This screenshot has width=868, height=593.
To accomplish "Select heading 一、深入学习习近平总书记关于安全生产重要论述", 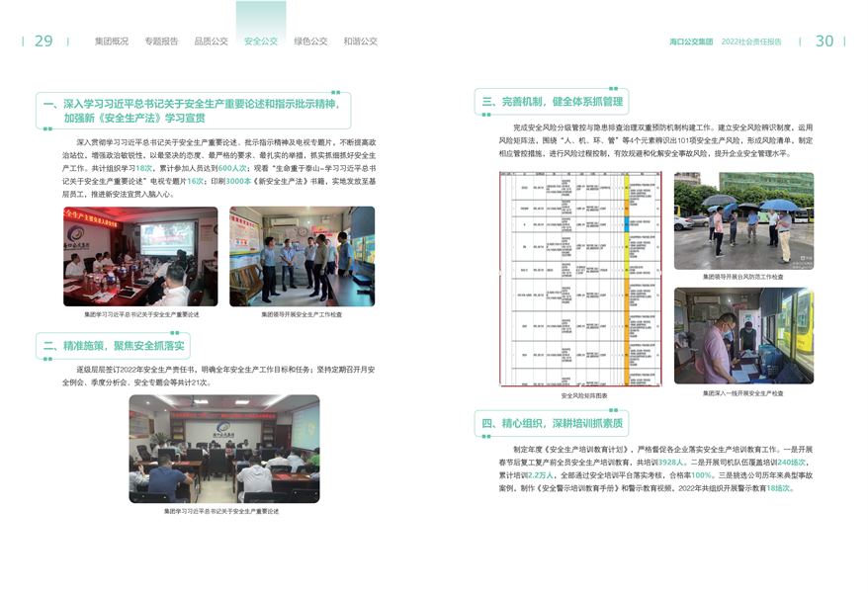I will pyautogui.click(x=193, y=110).
